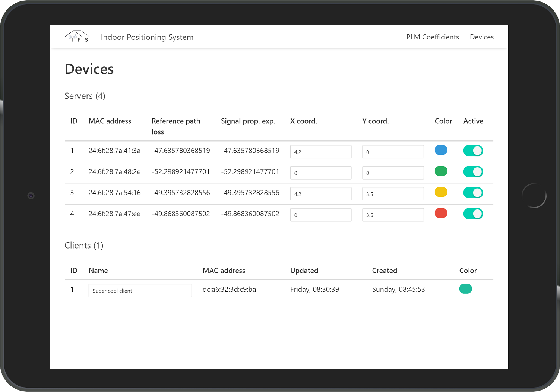The width and height of the screenshot is (560, 392).
Task: Pick the blue color swatch of server 1
Action: 441,150
